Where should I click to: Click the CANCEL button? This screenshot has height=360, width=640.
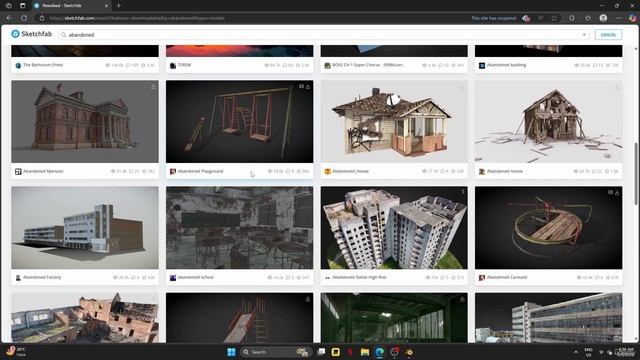pos(608,35)
